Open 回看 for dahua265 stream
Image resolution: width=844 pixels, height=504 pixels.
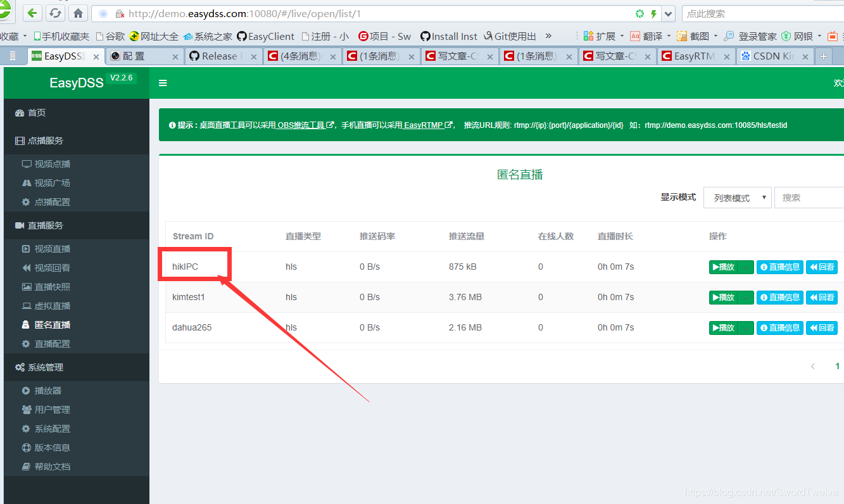click(822, 328)
